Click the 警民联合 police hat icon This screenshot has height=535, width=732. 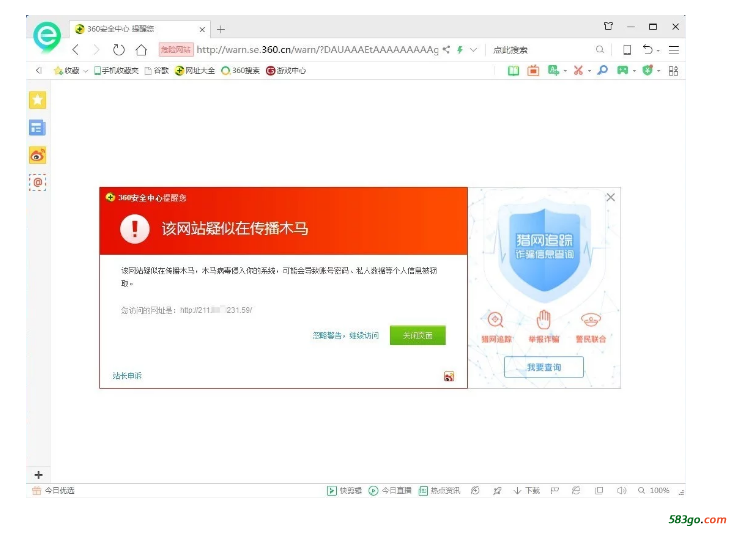point(591,320)
